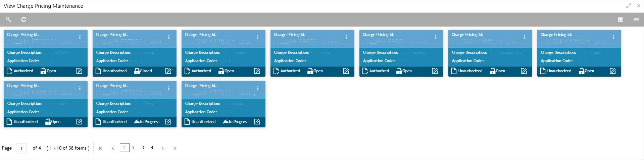The height and width of the screenshot is (160, 644).
Task: Click the Closed lock icon on second card
Action: coord(137,71)
